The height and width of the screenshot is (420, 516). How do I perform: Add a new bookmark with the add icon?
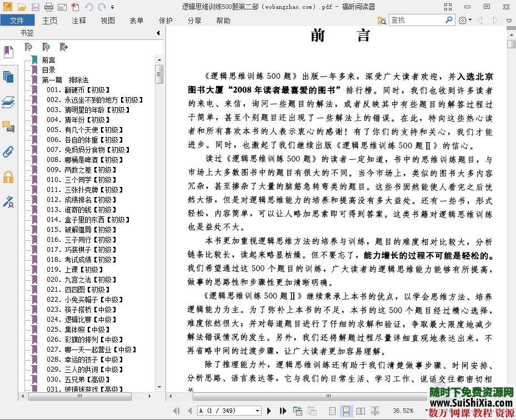point(45,47)
